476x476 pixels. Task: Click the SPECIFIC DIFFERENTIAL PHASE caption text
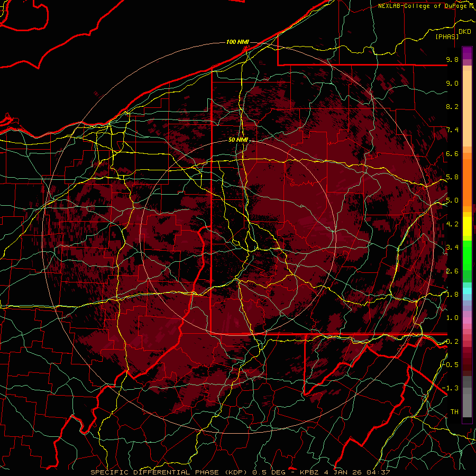click(x=154, y=472)
